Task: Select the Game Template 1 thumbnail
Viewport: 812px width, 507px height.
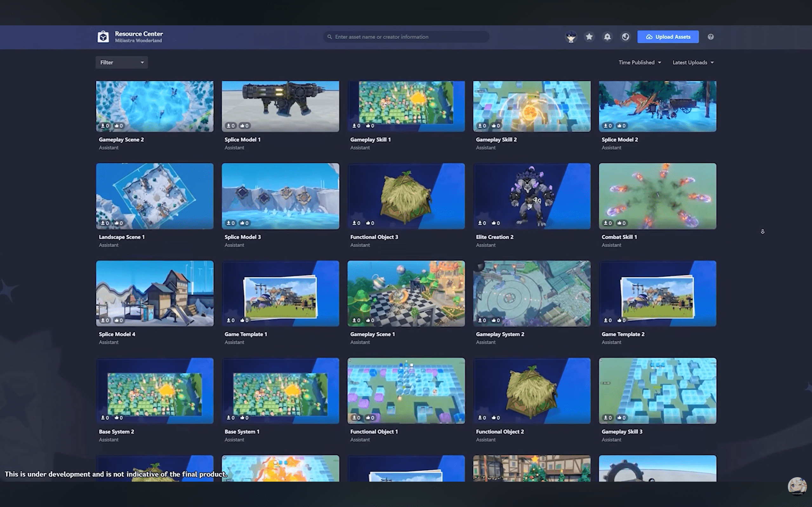Action: pyautogui.click(x=281, y=293)
